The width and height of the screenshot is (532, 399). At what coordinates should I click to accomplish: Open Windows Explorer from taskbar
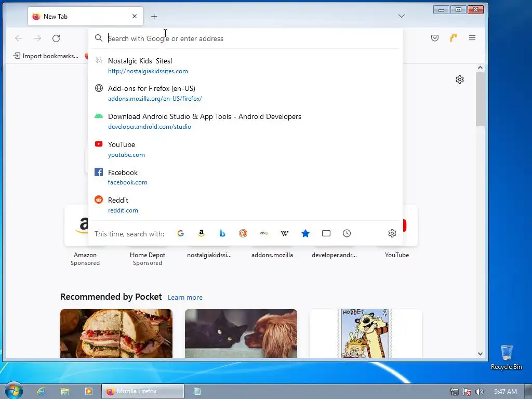click(64, 391)
